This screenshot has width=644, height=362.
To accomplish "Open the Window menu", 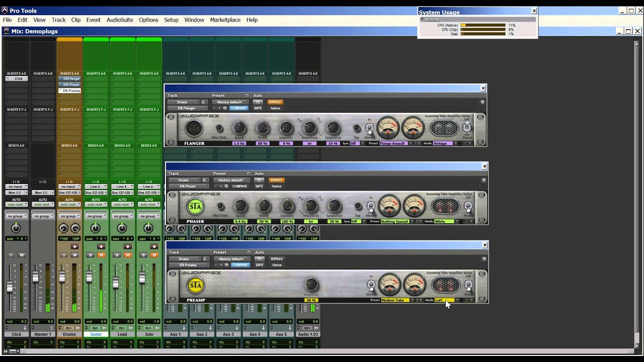I will pos(194,20).
